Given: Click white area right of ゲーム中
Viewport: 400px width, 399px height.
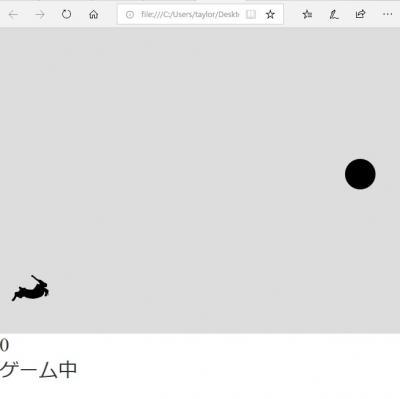Looking at the screenshot, I should pyautogui.click(x=233, y=370).
